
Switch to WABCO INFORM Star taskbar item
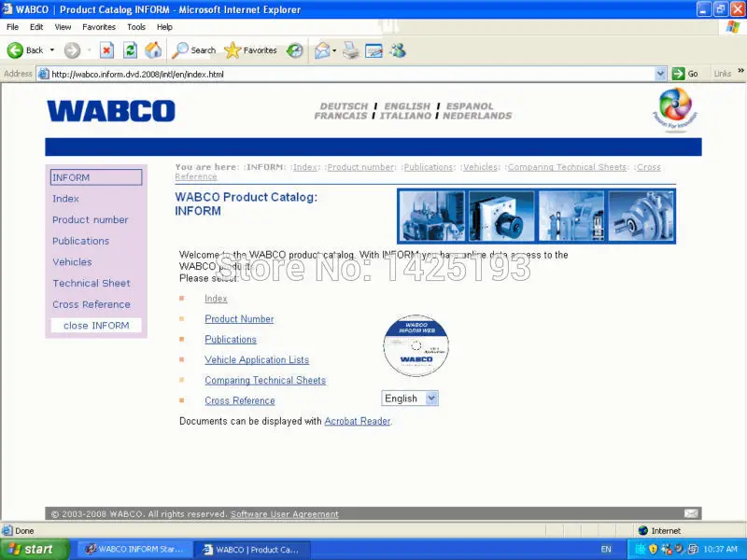tap(134, 549)
